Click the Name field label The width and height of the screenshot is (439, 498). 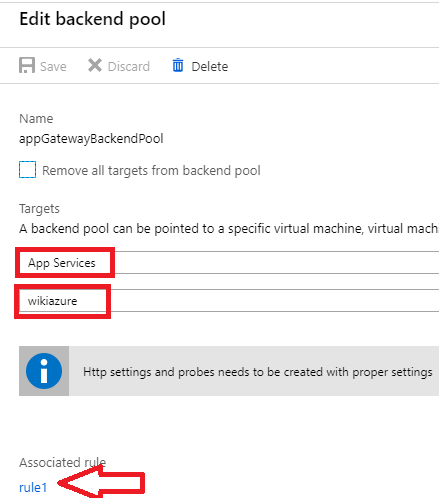point(36,118)
